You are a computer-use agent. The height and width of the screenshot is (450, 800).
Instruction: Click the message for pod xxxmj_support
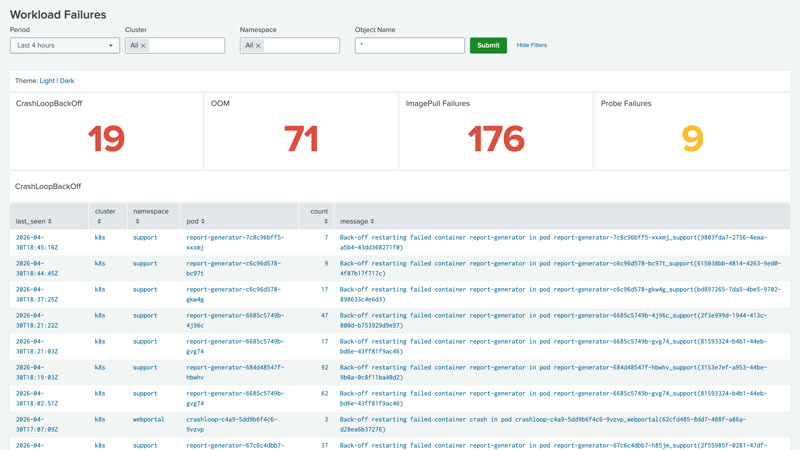click(553, 242)
